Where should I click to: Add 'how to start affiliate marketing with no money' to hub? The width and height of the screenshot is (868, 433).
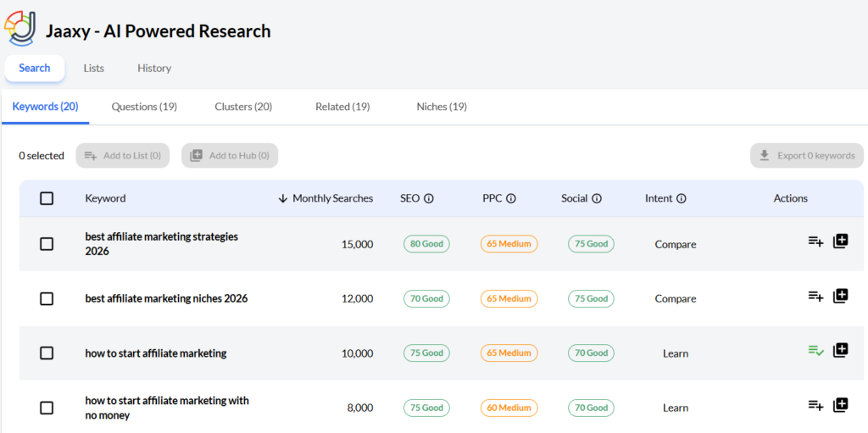[x=840, y=405]
